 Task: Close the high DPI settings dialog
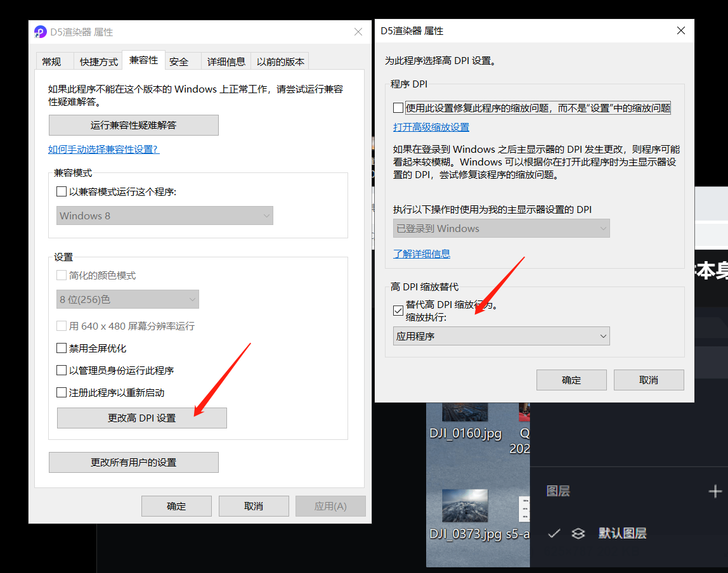(681, 30)
